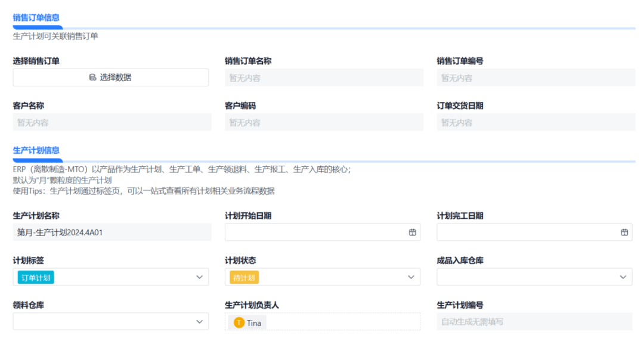Click the 客户名称 field

click(112, 122)
